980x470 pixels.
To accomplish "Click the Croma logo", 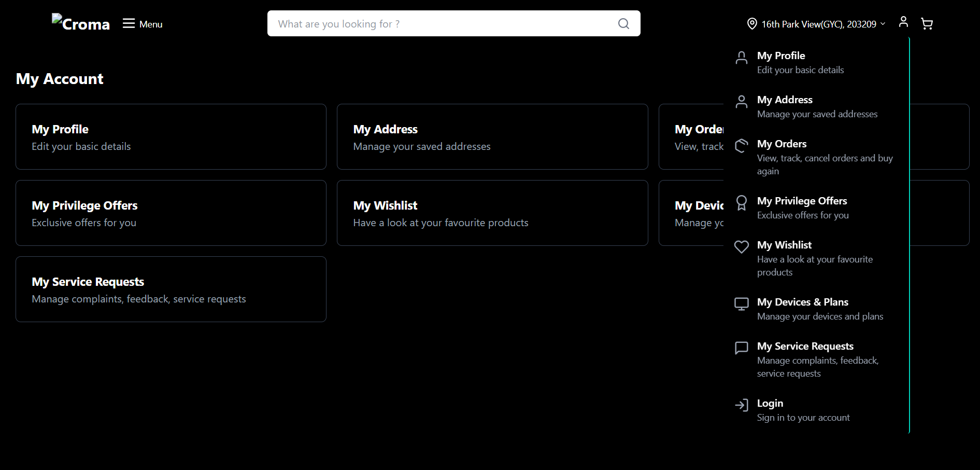I will (x=81, y=23).
